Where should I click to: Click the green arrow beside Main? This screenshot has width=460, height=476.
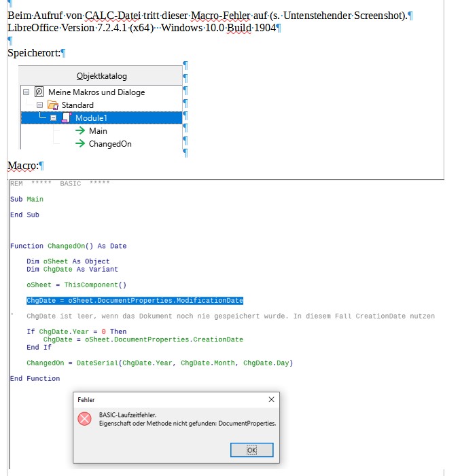tap(80, 130)
